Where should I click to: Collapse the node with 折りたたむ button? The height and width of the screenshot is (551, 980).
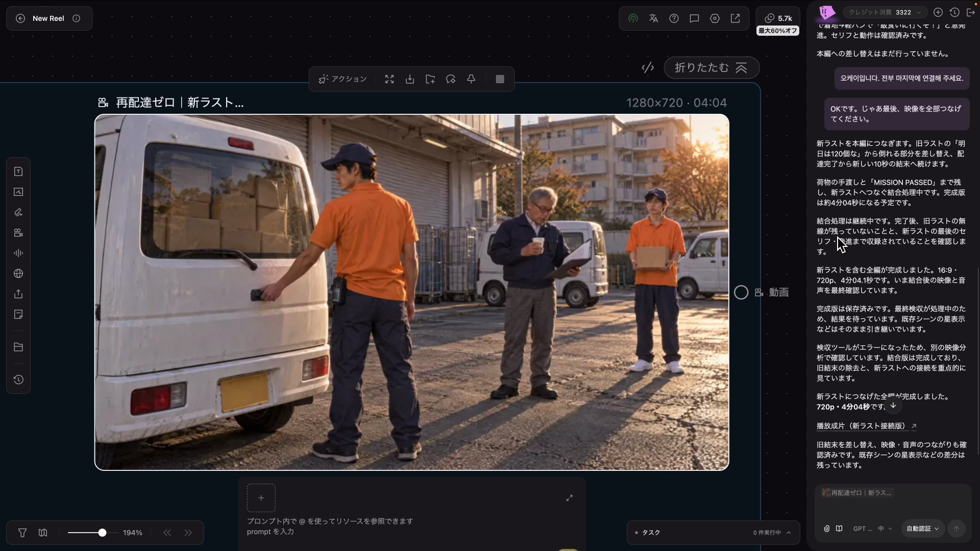pyautogui.click(x=712, y=67)
